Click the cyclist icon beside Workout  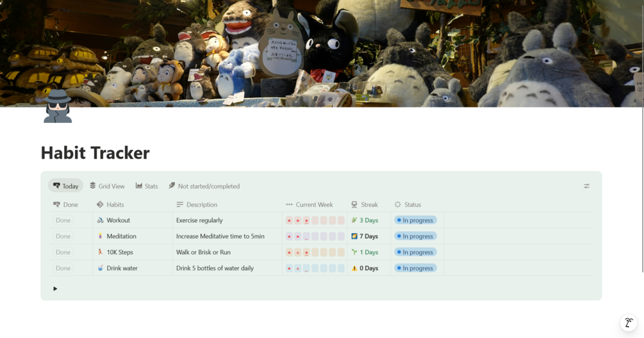pyautogui.click(x=100, y=220)
